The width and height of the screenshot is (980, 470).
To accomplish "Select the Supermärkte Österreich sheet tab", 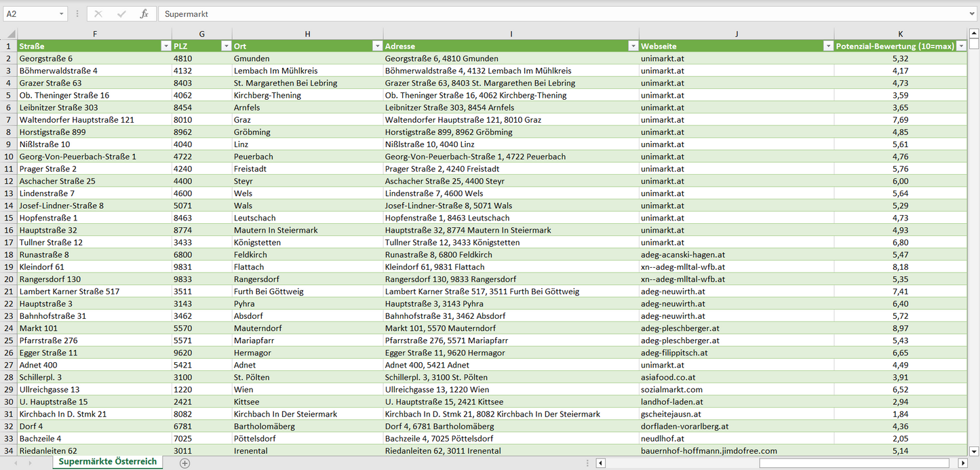I will coord(107,462).
